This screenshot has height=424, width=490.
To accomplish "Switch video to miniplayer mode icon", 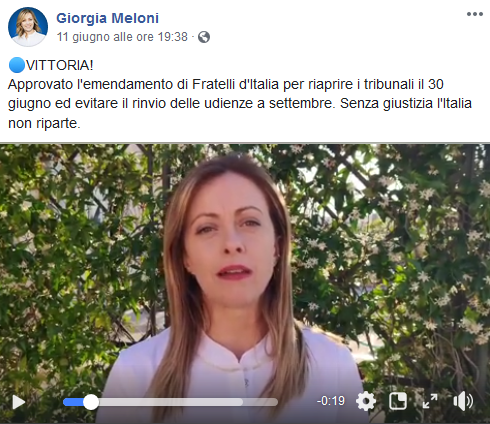I will (x=398, y=401).
